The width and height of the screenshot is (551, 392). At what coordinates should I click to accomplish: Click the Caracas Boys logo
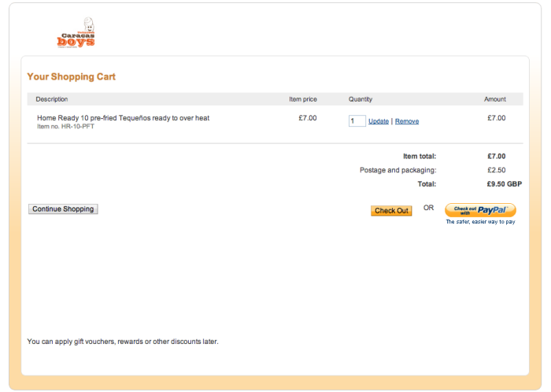(x=76, y=33)
